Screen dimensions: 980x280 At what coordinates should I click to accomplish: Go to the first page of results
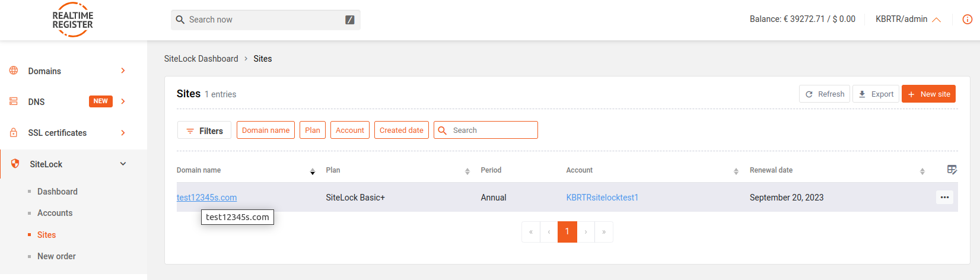click(531, 232)
